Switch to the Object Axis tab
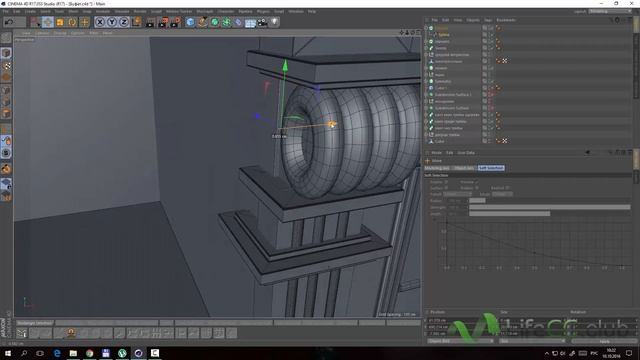This screenshot has height=360, width=640. [x=464, y=168]
